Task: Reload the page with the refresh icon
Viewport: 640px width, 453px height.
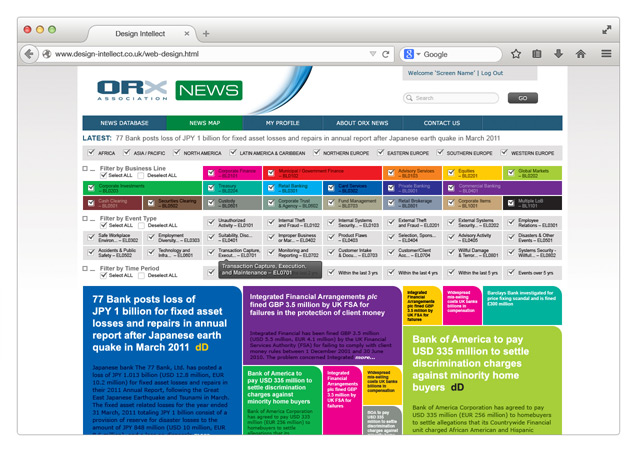Action: coord(385,54)
